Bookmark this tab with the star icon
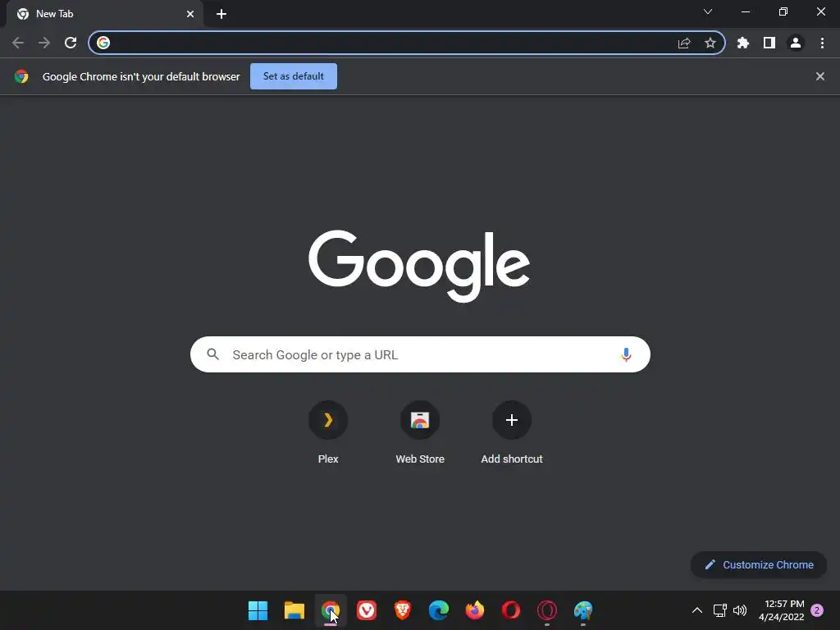 pos(710,43)
